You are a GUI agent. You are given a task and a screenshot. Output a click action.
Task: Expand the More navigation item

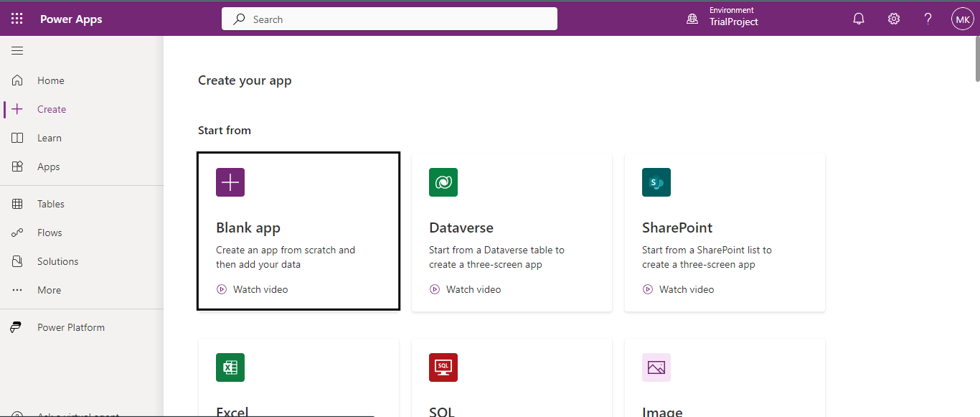click(49, 290)
